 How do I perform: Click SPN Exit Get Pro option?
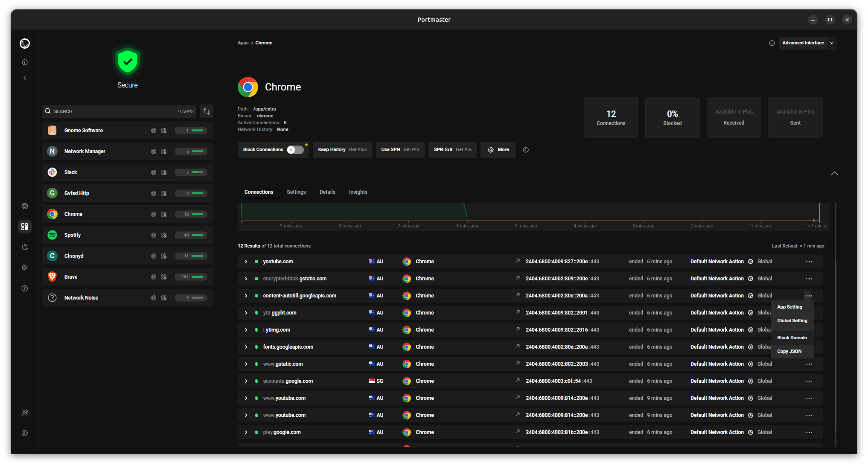click(453, 150)
